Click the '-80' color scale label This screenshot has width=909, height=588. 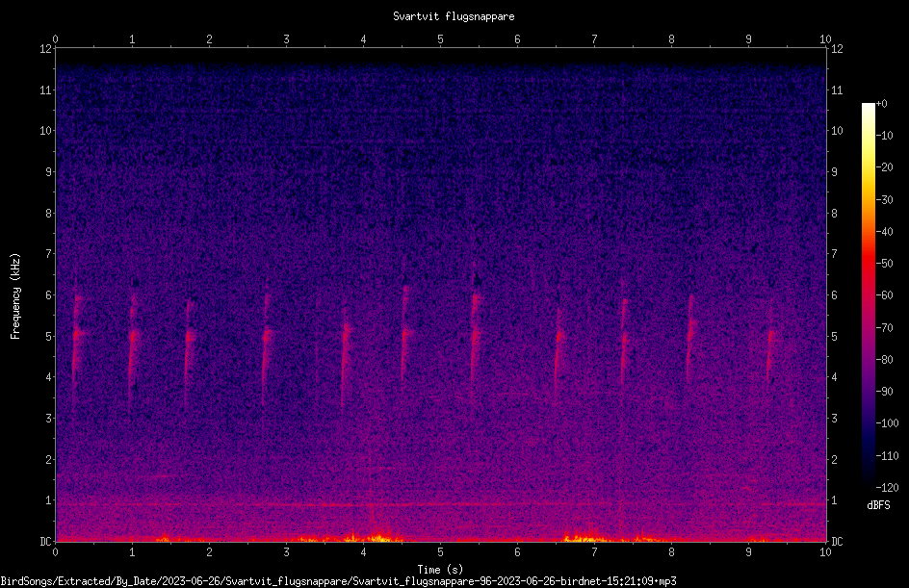coord(884,360)
